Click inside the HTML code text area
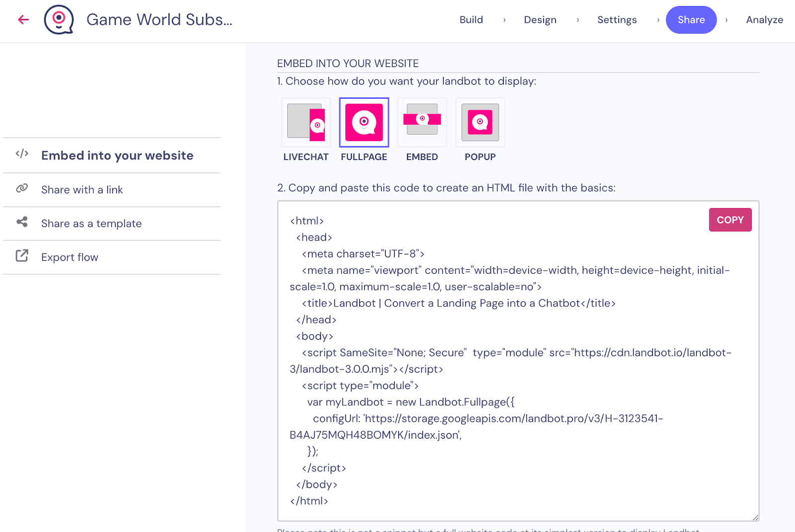Image resolution: width=795 pixels, height=532 pixels. coord(518,361)
